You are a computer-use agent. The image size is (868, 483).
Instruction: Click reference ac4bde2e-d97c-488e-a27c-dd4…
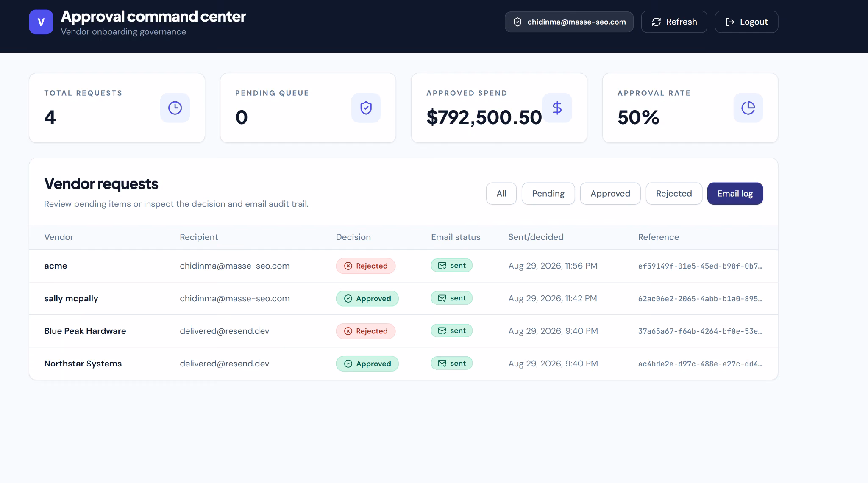click(x=700, y=364)
